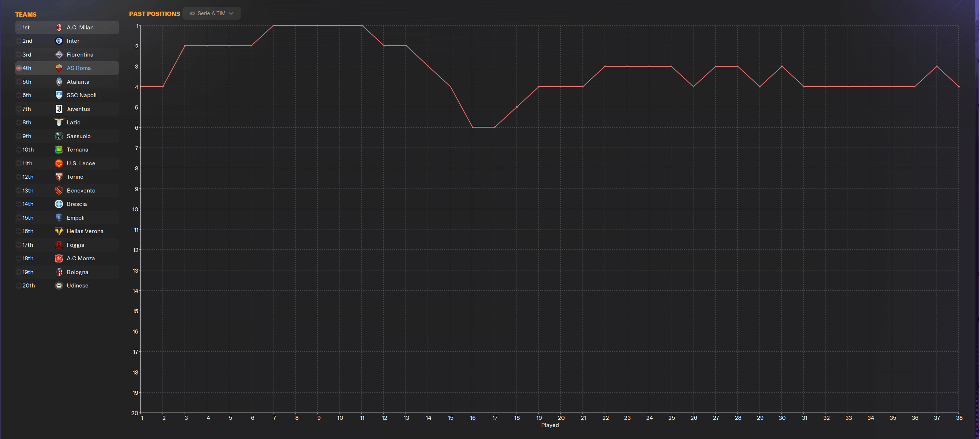Open the Juventus team name
Viewport: 980px width, 439px height.
click(x=78, y=109)
